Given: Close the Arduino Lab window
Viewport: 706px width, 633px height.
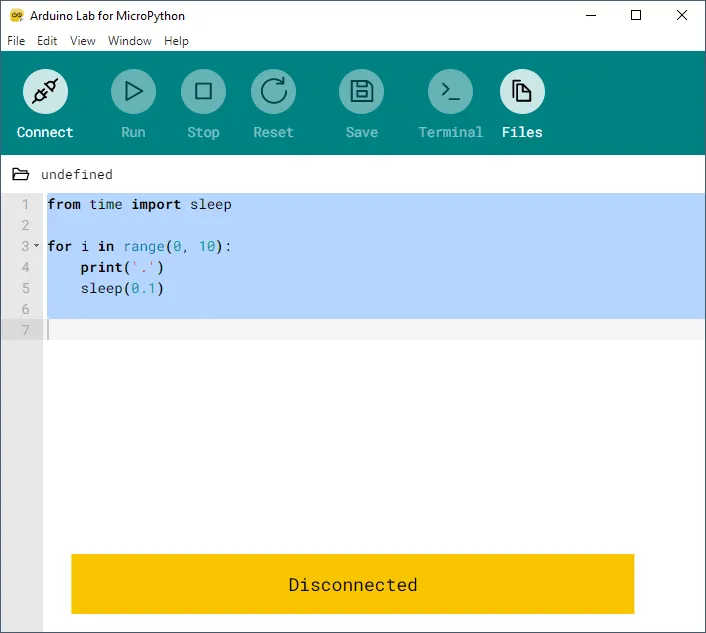Looking at the screenshot, I should [x=682, y=15].
